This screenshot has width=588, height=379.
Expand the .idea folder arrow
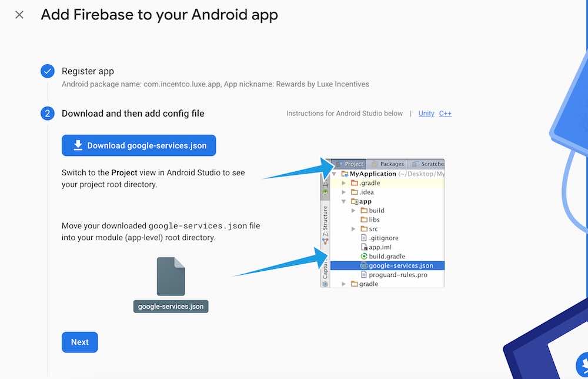344,192
